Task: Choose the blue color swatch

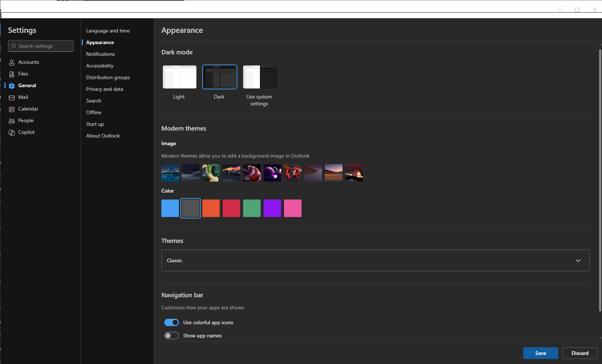Action: (x=170, y=208)
